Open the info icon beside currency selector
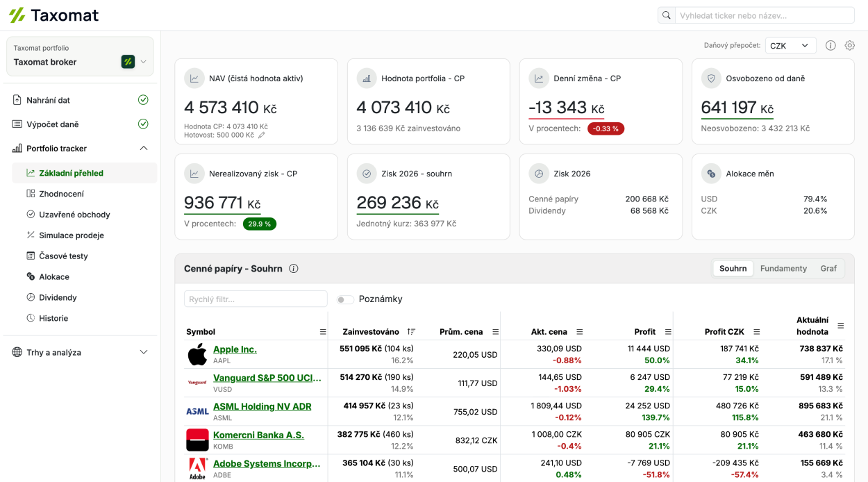The width and height of the screenshot is (868, 482). point(831,45)
